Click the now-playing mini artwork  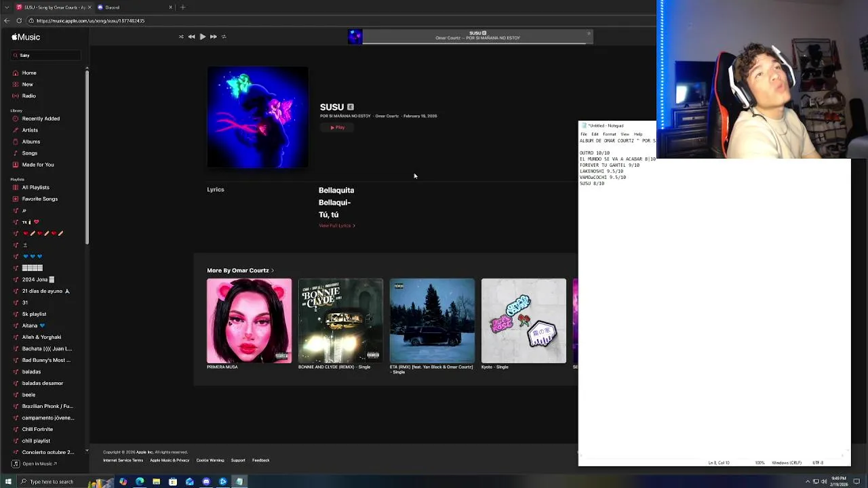[355, 37]
